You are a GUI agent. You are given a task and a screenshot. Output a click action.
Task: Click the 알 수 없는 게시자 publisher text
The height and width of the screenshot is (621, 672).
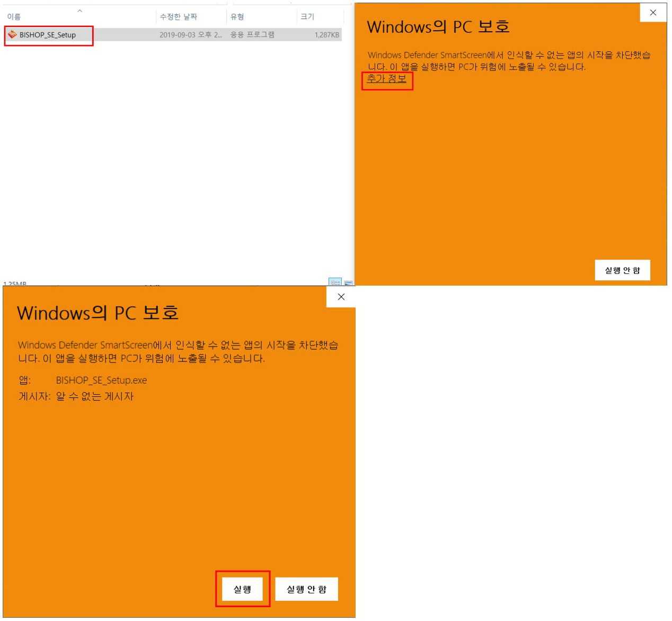click(x=95, y=396)
